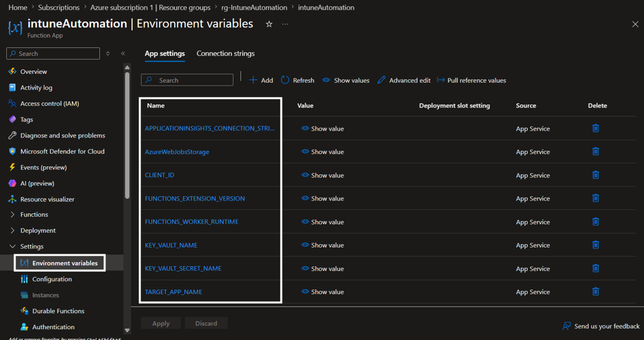
Task: Open Advanced edit with the pencil icon
Action: pyautogui.click(x=404, y=81)
